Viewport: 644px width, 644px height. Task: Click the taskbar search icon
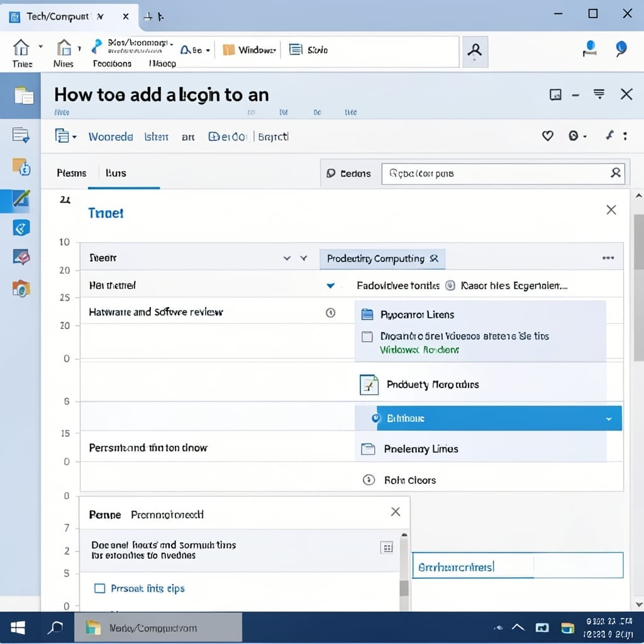[x=55, y=628]
